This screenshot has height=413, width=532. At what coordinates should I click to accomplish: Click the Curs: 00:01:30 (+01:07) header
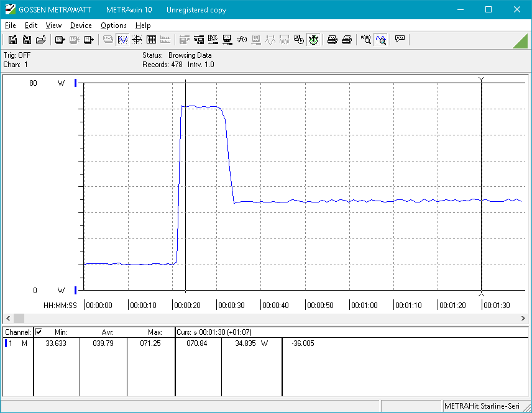coord(214,332)
